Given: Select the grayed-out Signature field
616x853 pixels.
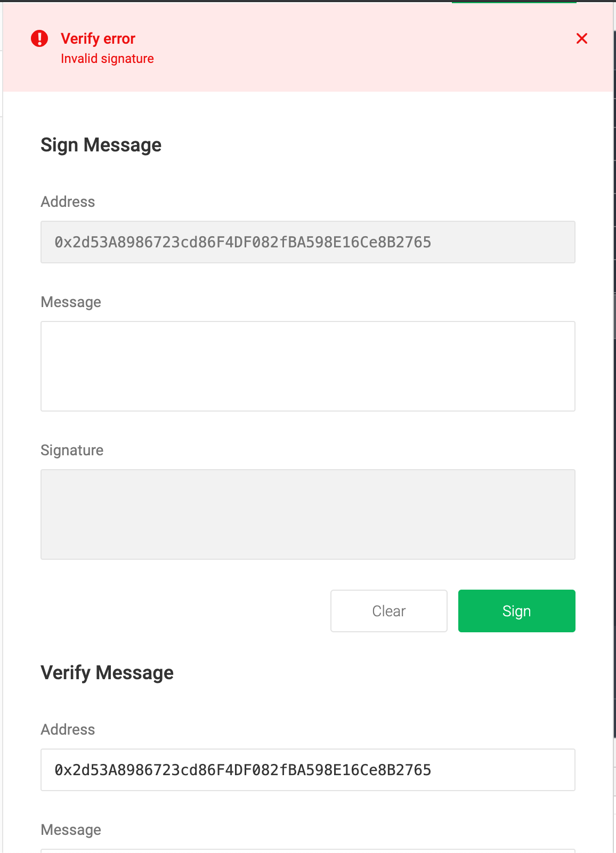Looking at the screenshot, I should pyautogui.click(x=308, y=513).
